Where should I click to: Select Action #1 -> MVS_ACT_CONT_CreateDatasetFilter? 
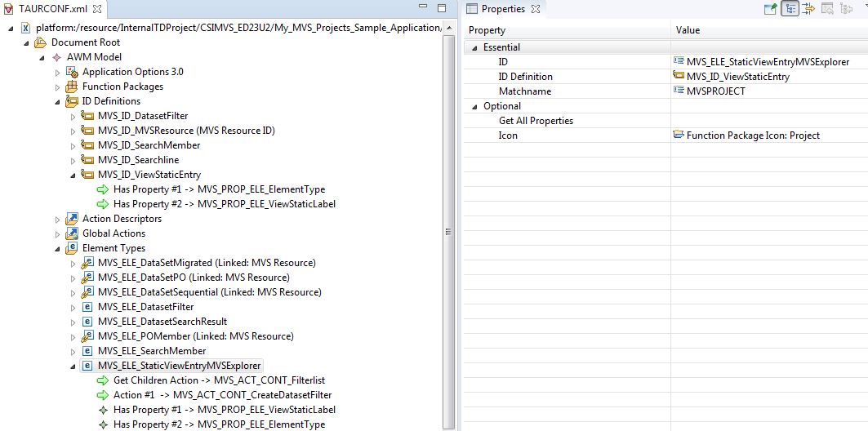pos(223,395)
